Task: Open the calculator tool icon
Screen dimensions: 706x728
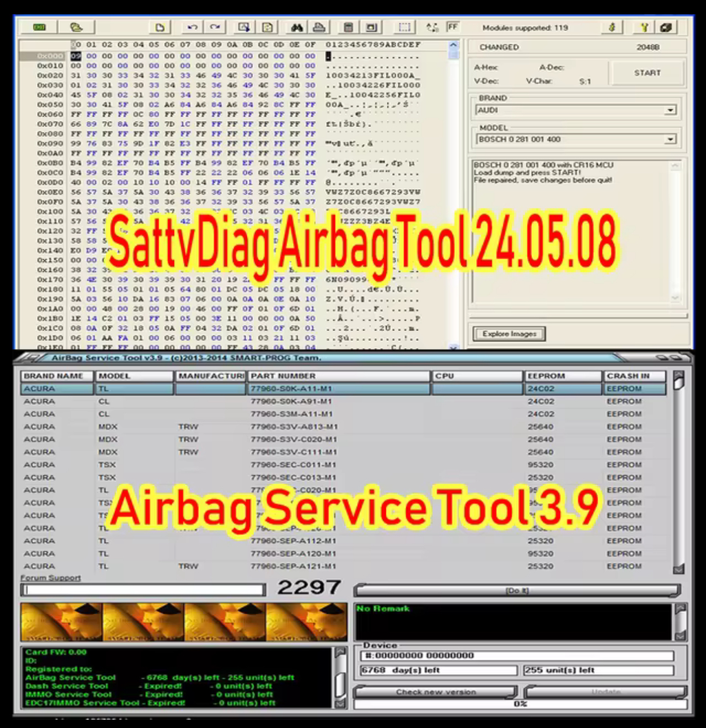Action: click(348, 27)
